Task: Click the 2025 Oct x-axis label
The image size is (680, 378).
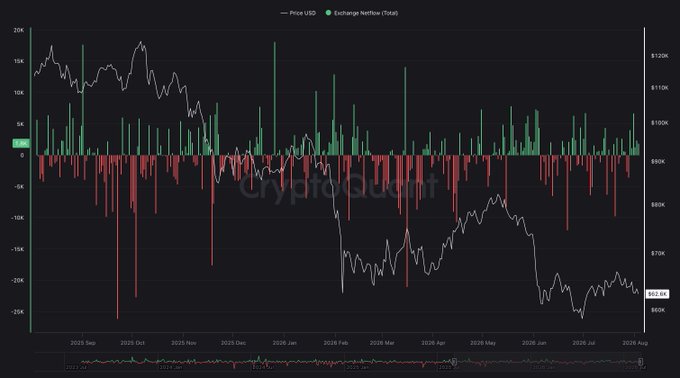Action: 132,343
